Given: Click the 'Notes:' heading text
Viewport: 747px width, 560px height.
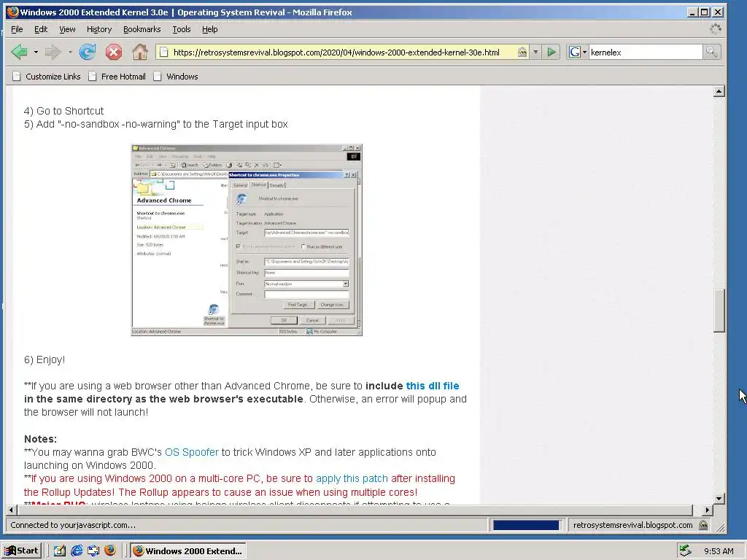Looking at the screenshot, I should point(41,438).
